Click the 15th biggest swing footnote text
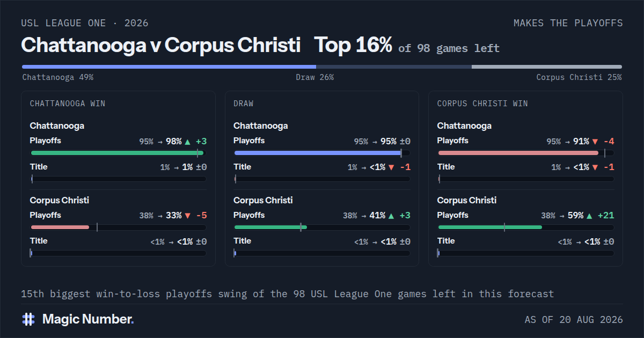644x338 pixels. (x=288, y=294)
